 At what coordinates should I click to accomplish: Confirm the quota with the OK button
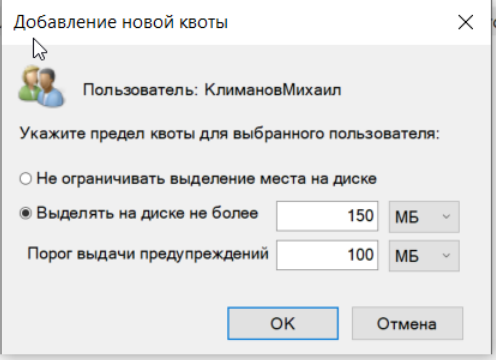pos(283,324)
